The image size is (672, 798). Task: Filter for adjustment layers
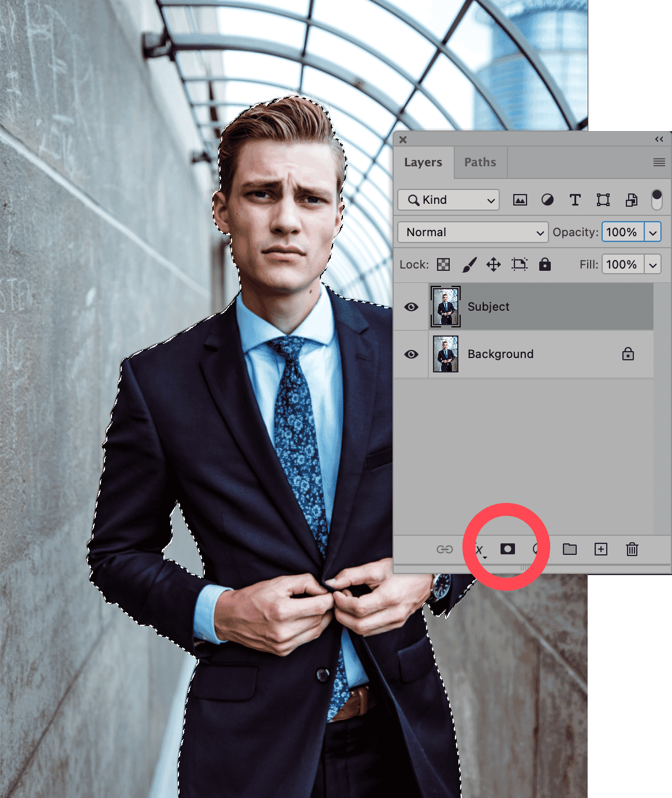[547, 200]
